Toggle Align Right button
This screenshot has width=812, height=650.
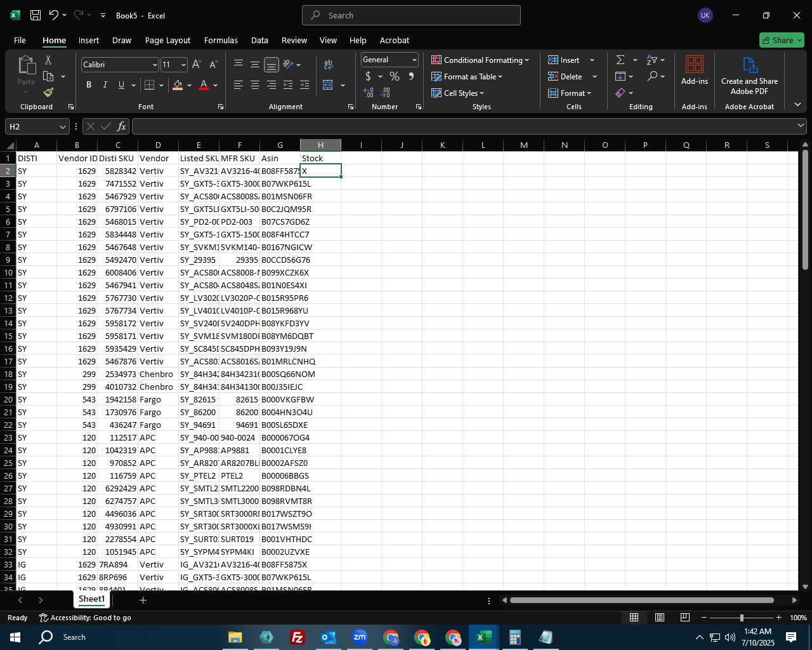tap(272, 84)
